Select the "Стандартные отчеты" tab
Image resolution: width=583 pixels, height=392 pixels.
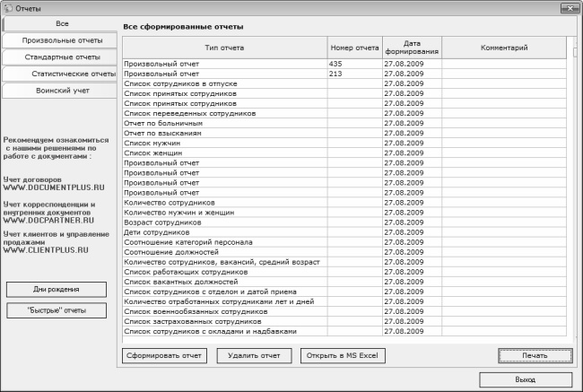[58, 57]
